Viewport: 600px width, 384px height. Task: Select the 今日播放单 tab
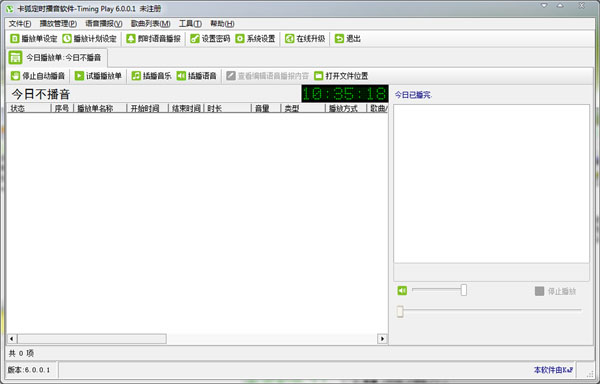click(57, 58)
